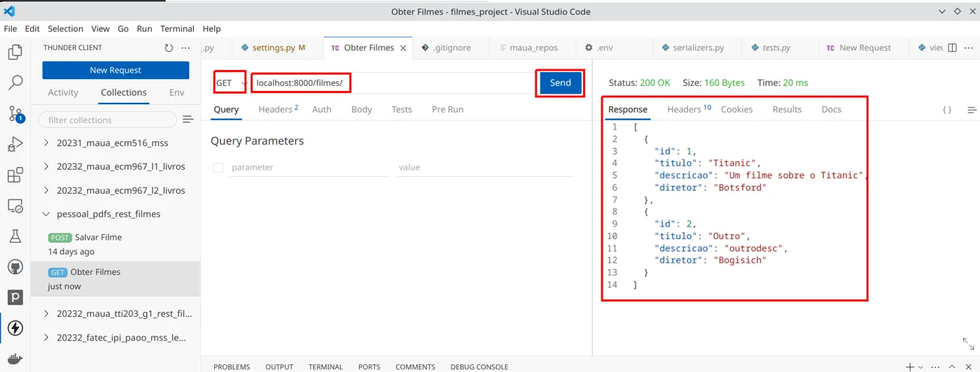The height and width of the screenshot is (372, 980).
Task: Open the GET method dropdown
Action: [x=230, y=83]
